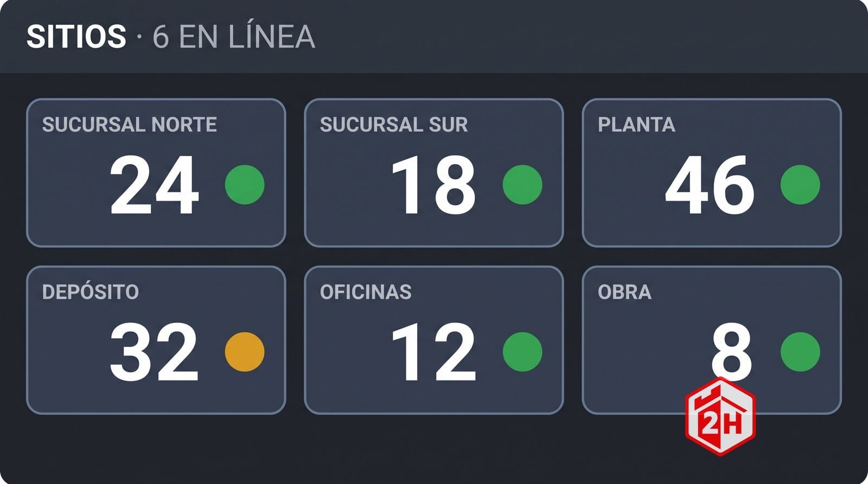This screenshot has width=868, height=484.
Task: Click the green status dot for Sucursal Norte
Action: pos(245,185)
